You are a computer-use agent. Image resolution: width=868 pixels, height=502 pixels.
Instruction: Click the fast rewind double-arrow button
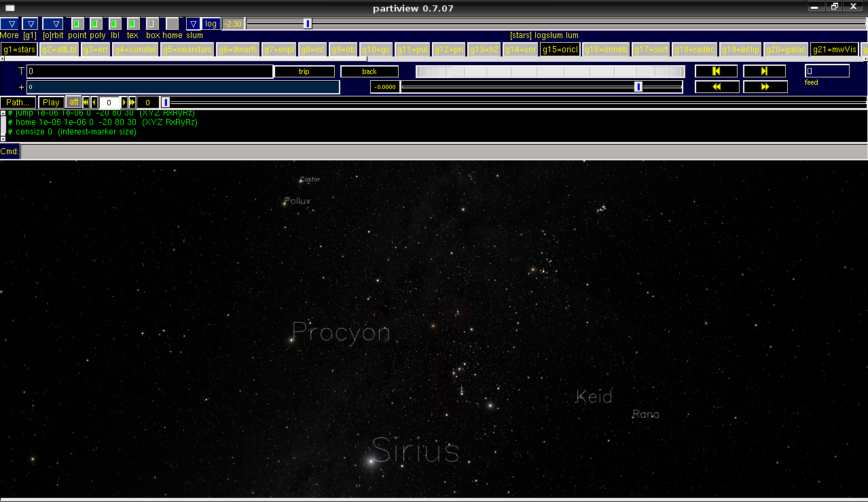pos(716,87)
